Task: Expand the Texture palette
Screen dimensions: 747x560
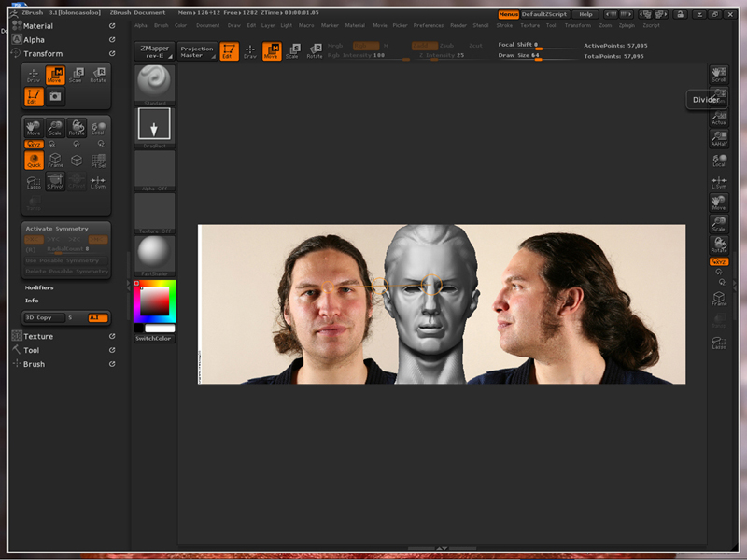Action: click(x=37, y=336)
